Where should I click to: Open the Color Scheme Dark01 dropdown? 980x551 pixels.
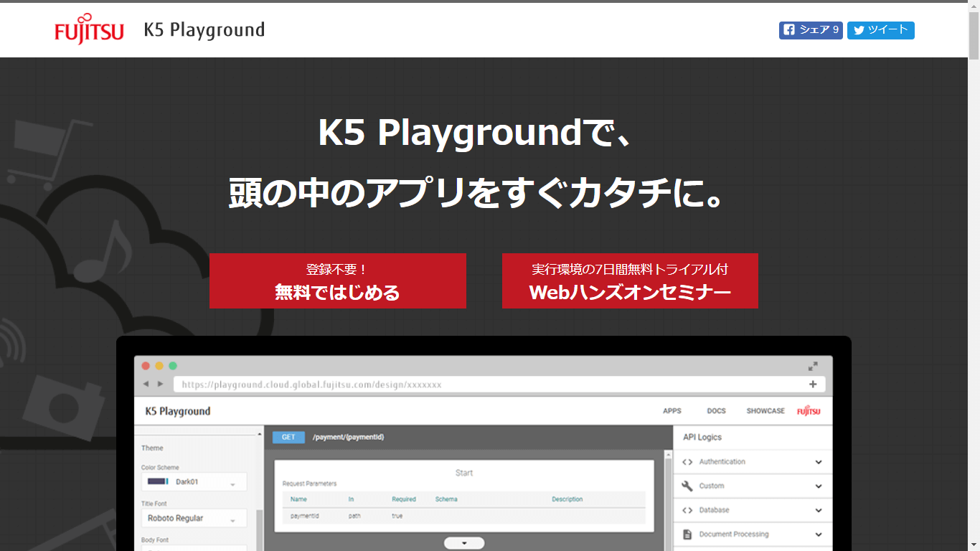click(194, 482)
